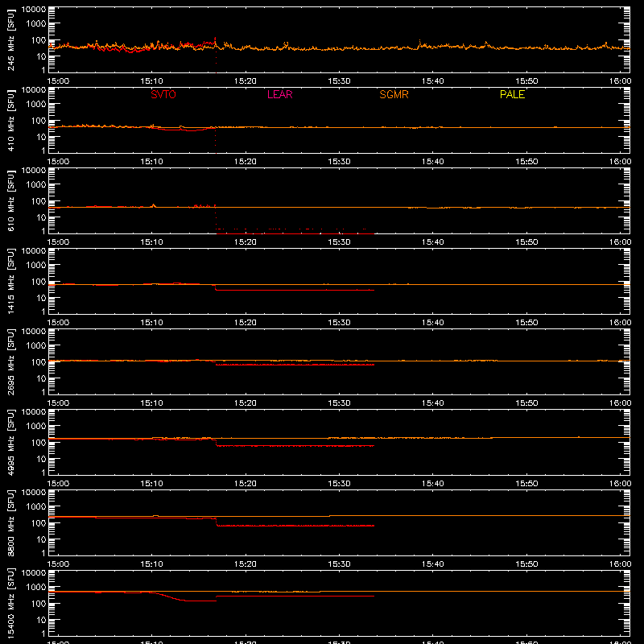The height and width of the screenshot is (644, 644).
Task: Click the orange SGMR station label
Action: pos(394,94)
